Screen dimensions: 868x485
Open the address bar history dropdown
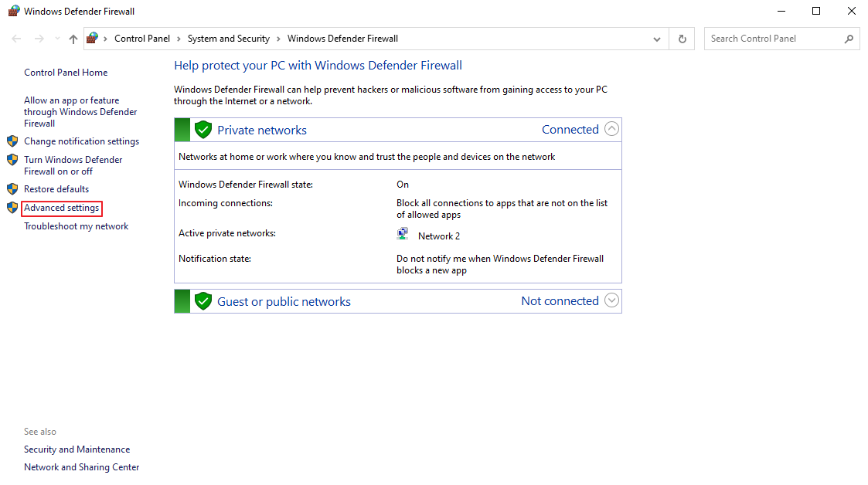click(657, 39)
